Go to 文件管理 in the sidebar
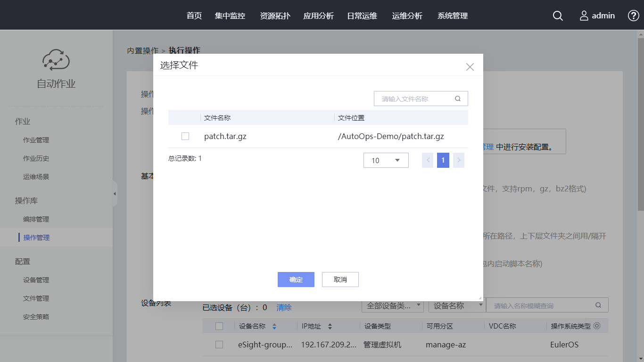 click(36, 298)
